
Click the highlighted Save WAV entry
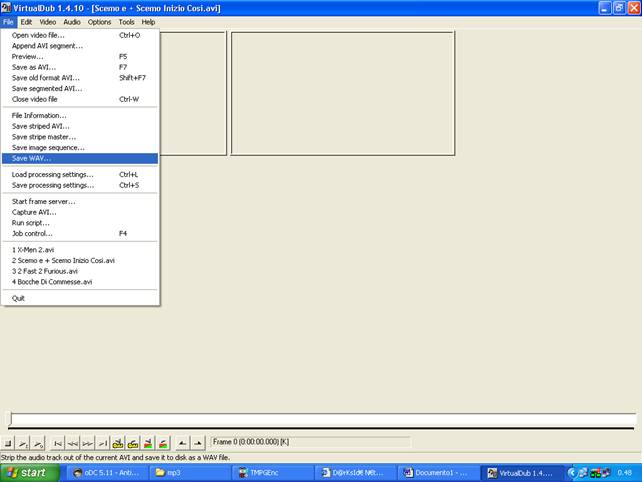pos(80,158)
